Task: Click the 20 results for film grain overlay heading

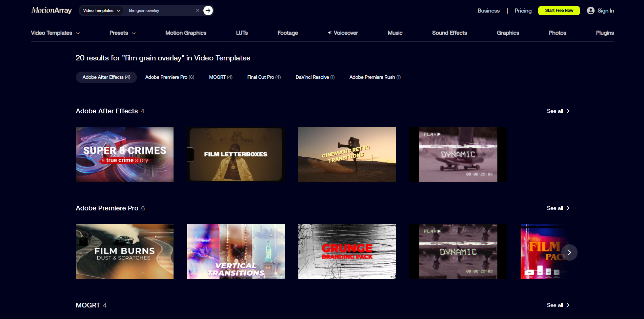Action: tap(163, 58)
